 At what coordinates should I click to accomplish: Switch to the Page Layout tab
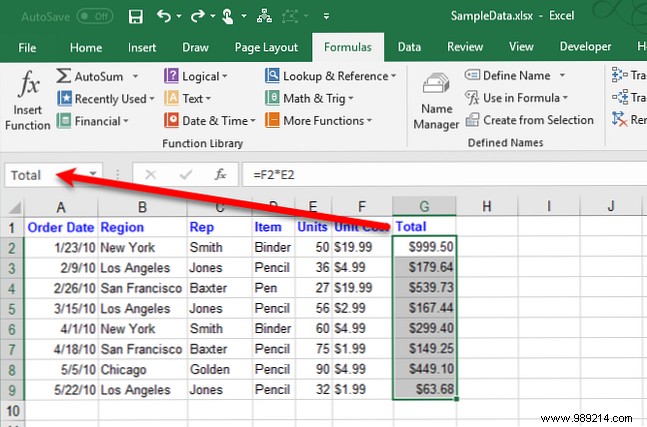[x=266, y=48]
